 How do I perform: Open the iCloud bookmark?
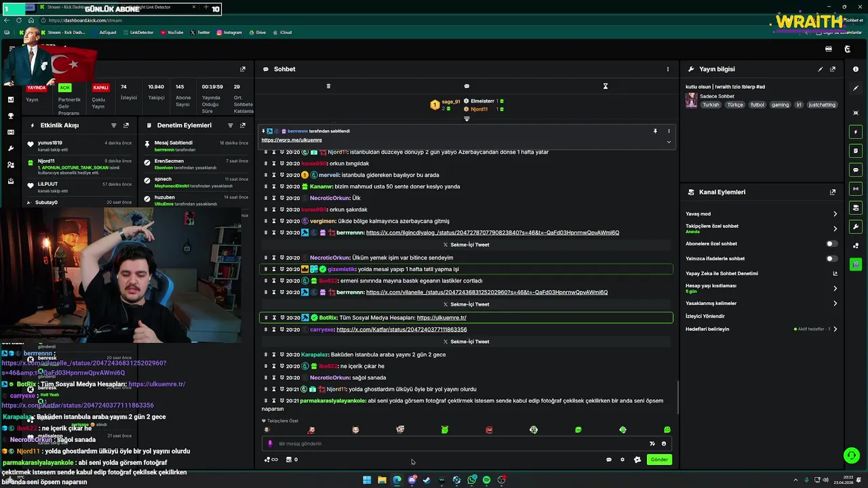tap(282, 33)
